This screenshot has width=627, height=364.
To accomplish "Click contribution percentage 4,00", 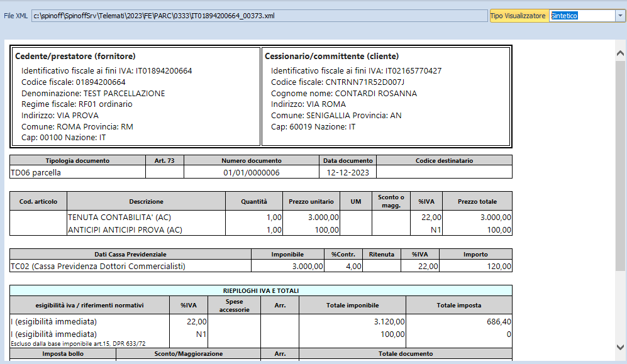I will tap(353, 266).
